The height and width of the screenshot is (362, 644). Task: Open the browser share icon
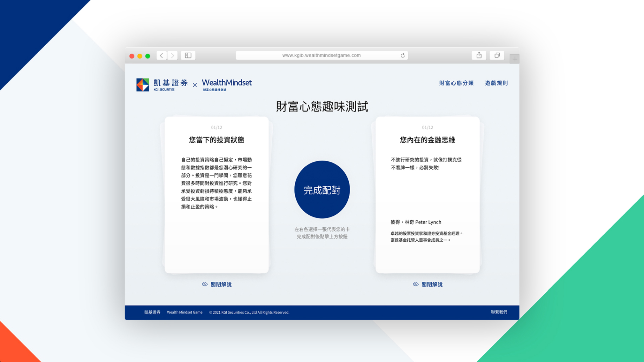[479, 55]
